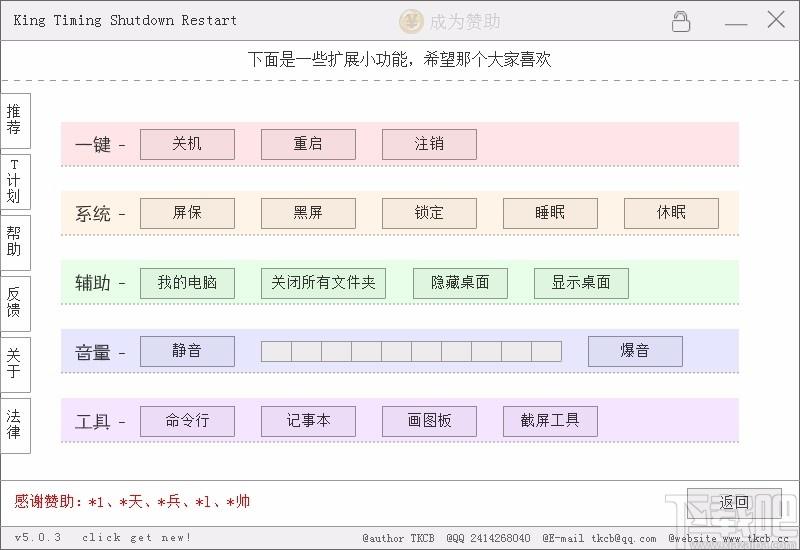Screen dimensions: 800x550
Task: Click 显示桌面 show desktop button
Action: 581,283
